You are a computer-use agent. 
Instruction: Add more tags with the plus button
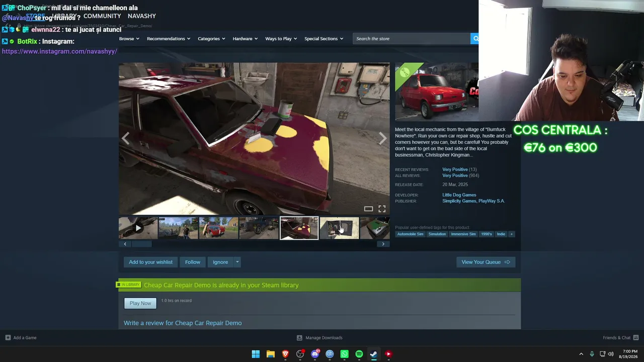(511, 234)
